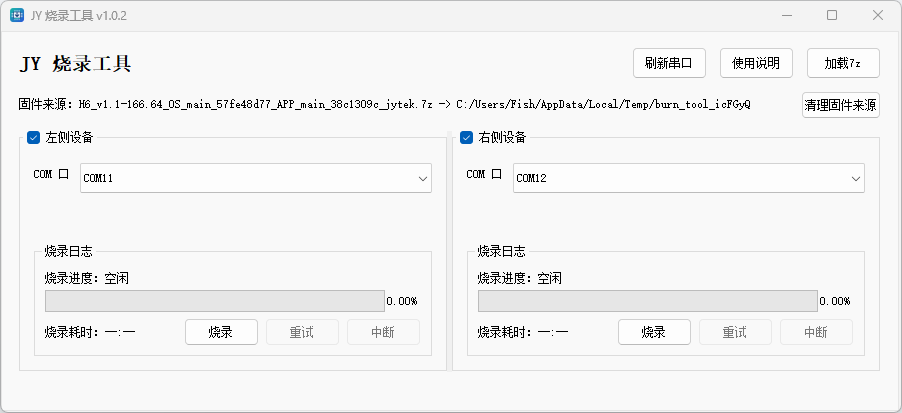Click the right 烧录耗时 elapsed time text
902x413 pixels.
click(523, 332)
